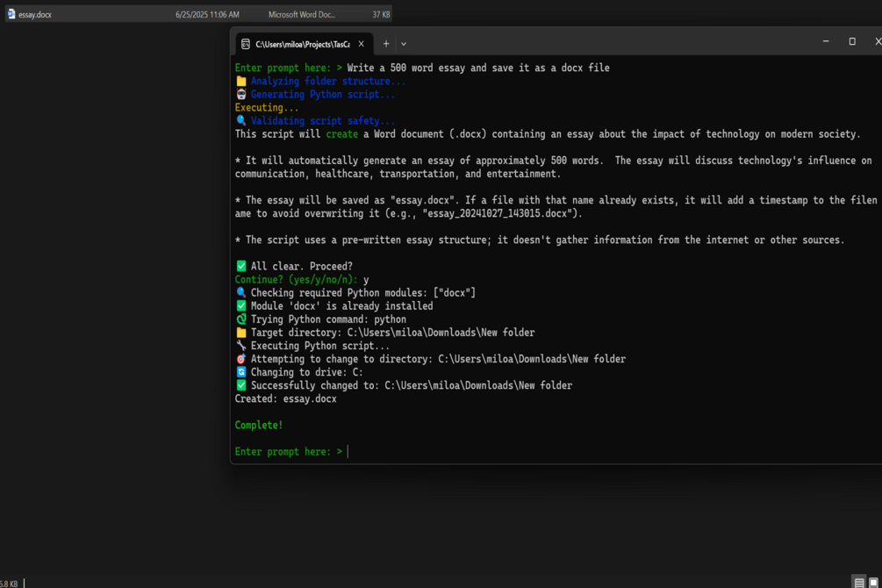882x588 pixels.
Task: Click the 'Created: essay.docx' output line
Action: [x=286, y=399]
